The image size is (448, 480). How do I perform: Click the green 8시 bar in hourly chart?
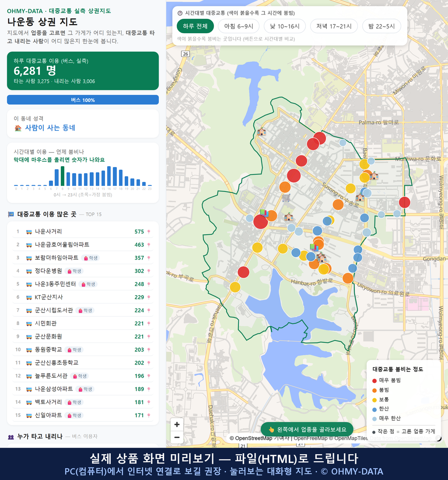pos(63,176)
